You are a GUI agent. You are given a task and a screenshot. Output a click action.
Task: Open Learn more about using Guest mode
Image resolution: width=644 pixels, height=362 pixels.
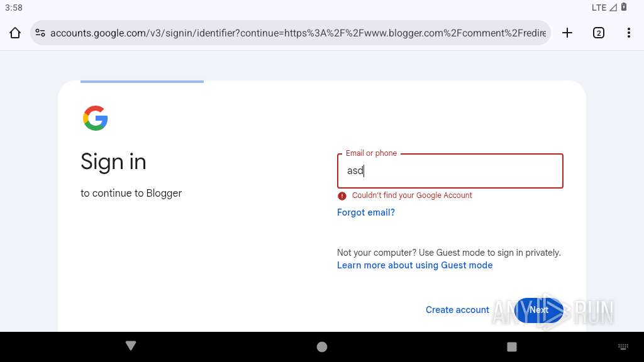[x=415, y=265]
